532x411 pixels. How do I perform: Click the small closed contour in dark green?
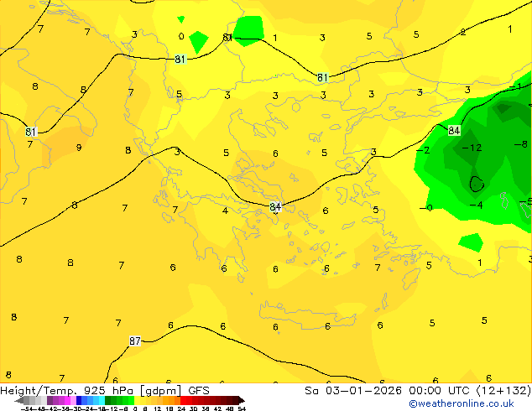tap(477, 184)
